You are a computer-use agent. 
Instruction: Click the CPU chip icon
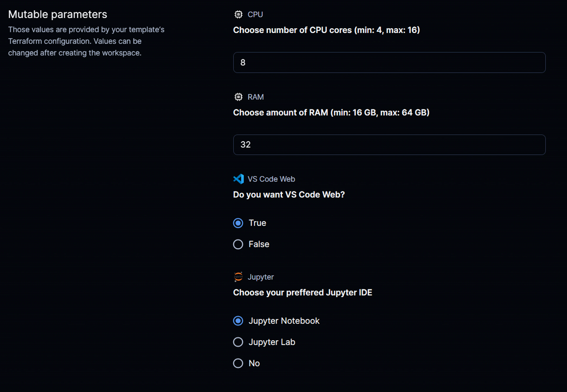238,14
